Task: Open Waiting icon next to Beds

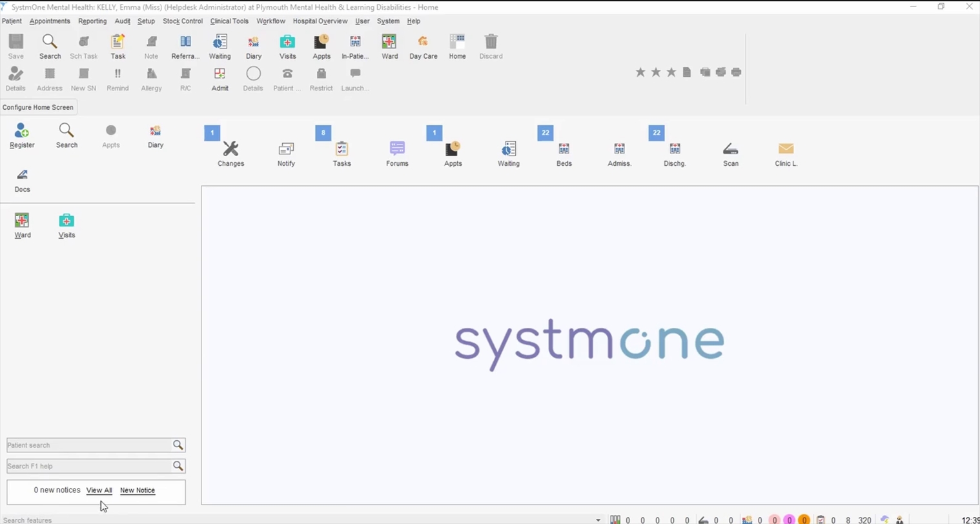Action: point(508,154)
